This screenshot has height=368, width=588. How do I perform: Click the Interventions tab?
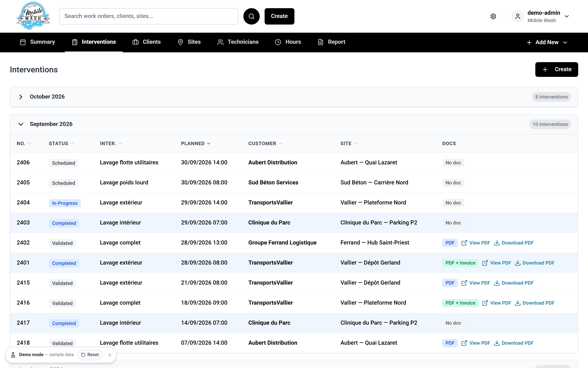coord(94,42)
